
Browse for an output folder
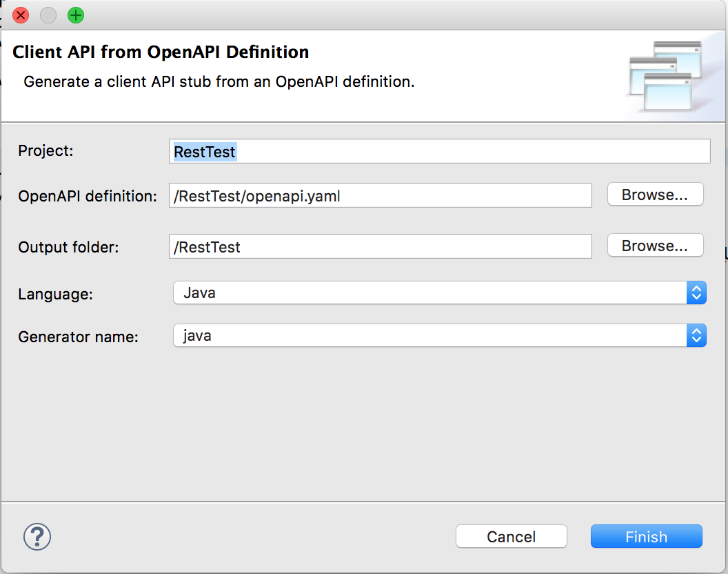tap(654, 245)
